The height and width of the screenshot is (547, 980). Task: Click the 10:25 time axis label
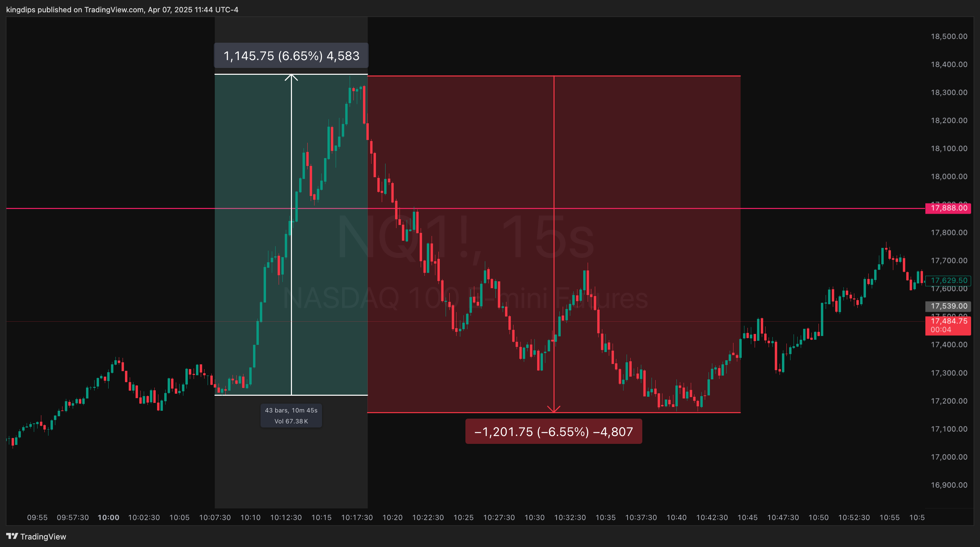463,517
